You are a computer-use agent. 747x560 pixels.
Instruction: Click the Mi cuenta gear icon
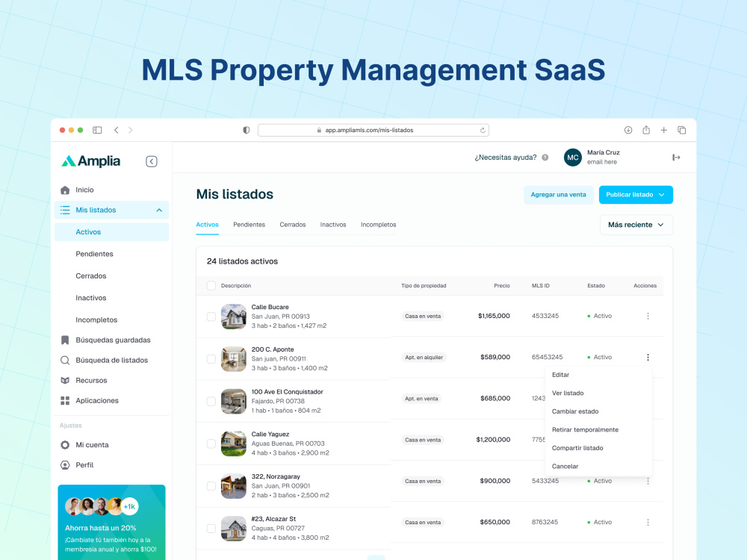(65, 445)
